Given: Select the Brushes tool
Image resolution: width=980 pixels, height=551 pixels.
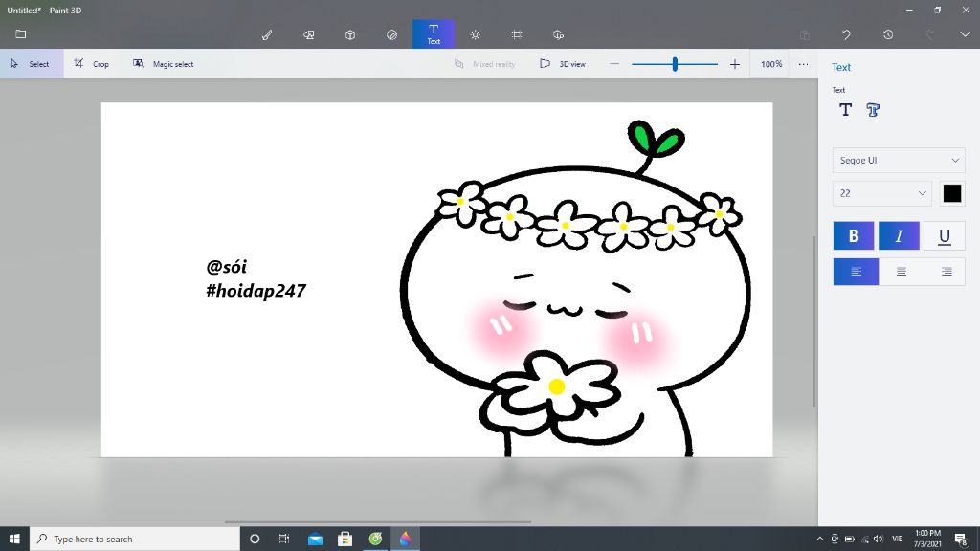Looking at the screenshot, I should (267, 34).
